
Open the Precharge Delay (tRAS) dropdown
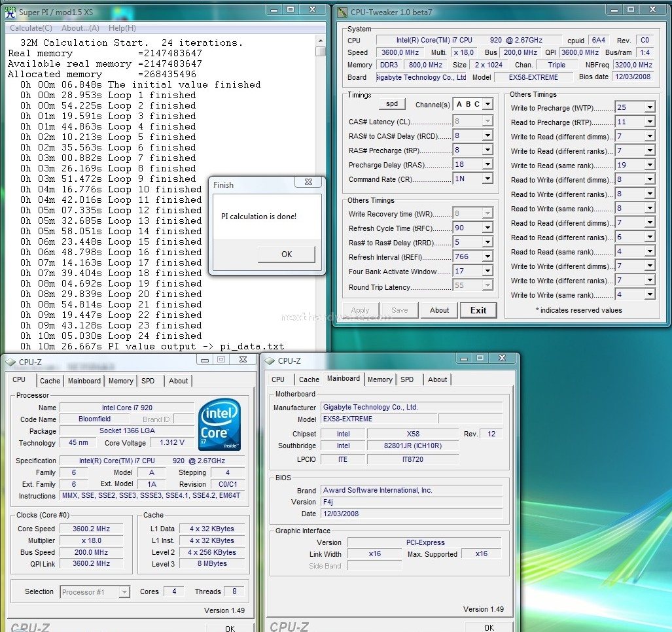(487, 164)
